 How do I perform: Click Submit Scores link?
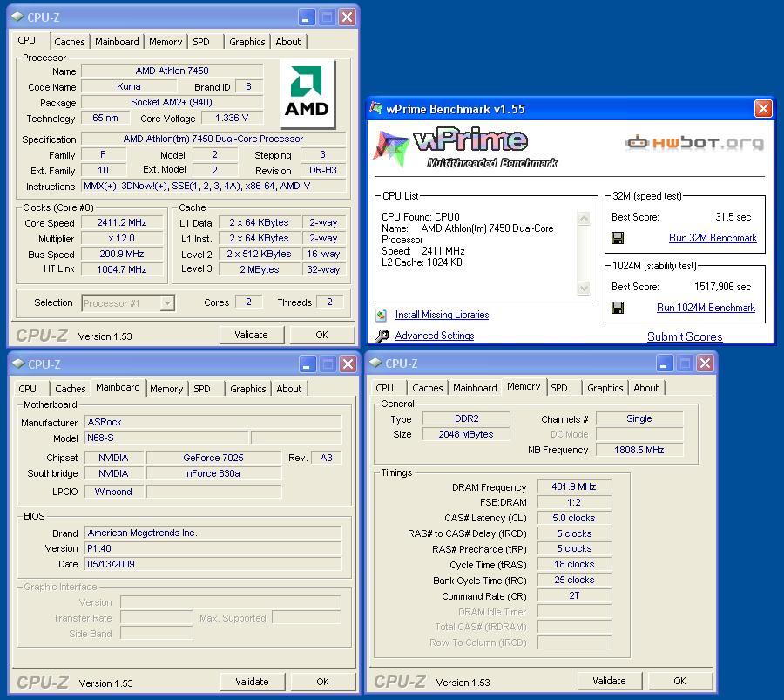[685, 336]
